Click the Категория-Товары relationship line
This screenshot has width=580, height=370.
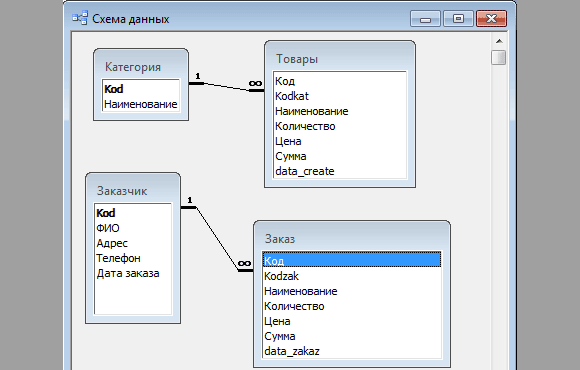226,87
